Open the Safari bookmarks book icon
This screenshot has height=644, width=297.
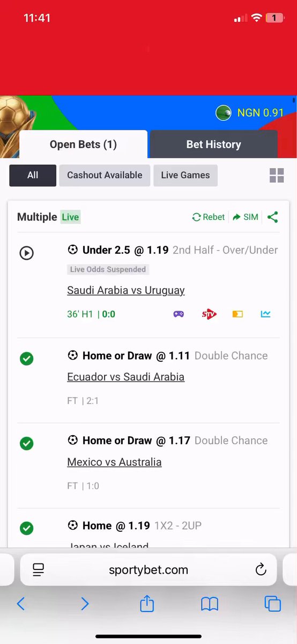click(x=210, y=604)
